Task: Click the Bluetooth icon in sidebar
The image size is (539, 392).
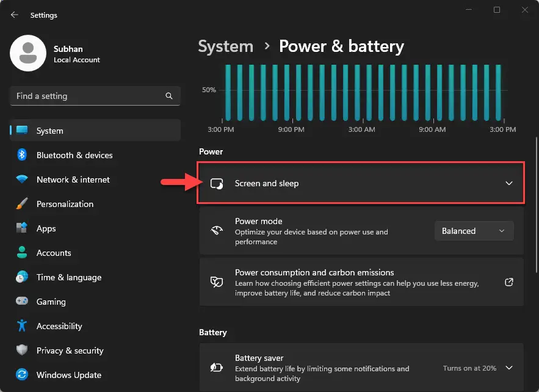Action: pos(22,154)
